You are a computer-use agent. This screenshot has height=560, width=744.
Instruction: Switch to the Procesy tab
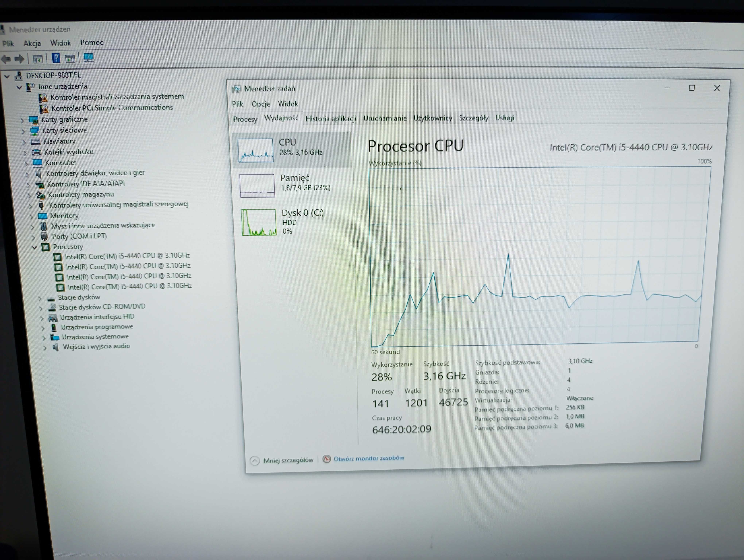point(245,119)
